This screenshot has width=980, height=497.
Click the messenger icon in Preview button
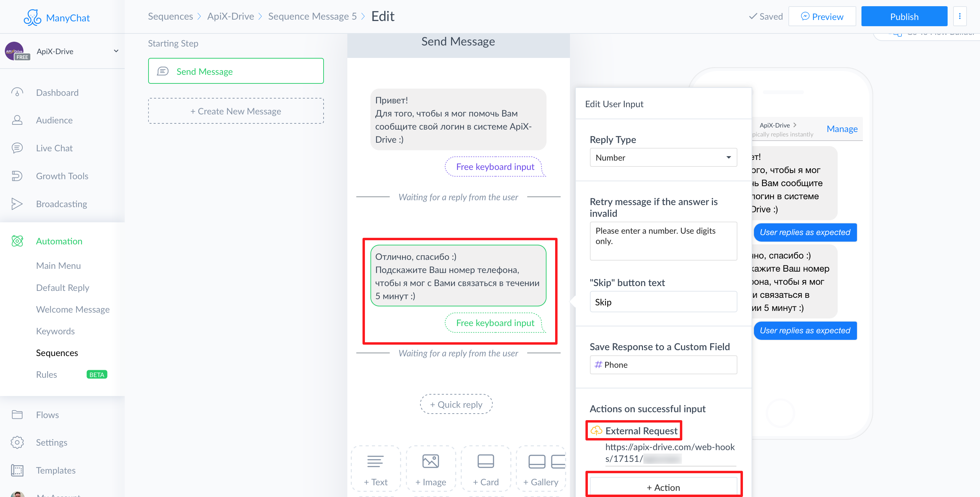(804, 16)
